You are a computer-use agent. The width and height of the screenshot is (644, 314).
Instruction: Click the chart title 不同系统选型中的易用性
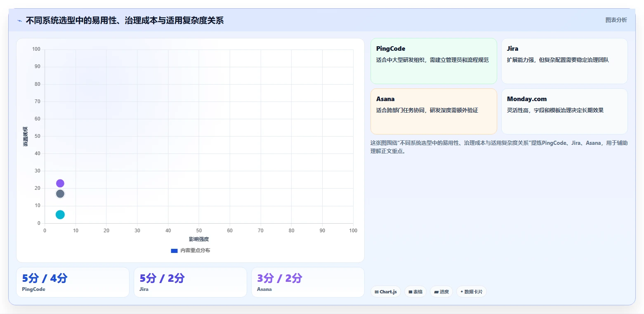pyautogui.click(x=125, y=21)
